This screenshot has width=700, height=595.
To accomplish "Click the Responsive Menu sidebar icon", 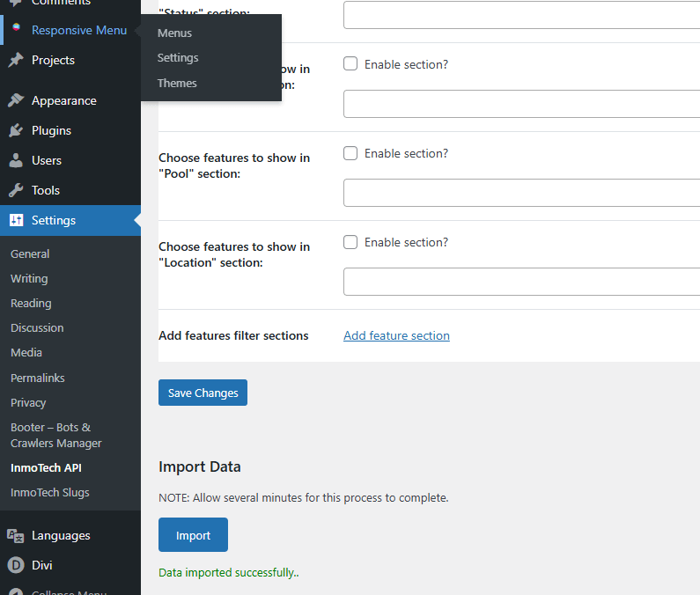I will click(x=16, y=30).
